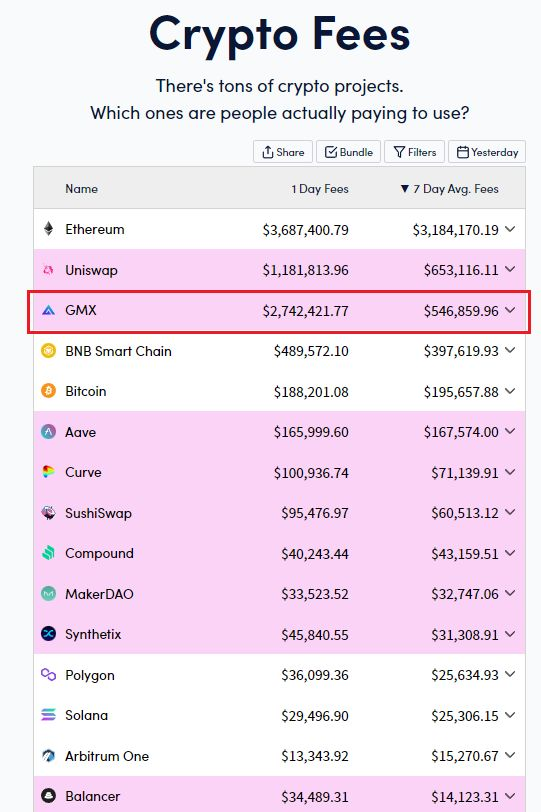The width and height of the screenshot is (541, 812).
Task: Expand the Polygon row chevron
Action: 510,674
